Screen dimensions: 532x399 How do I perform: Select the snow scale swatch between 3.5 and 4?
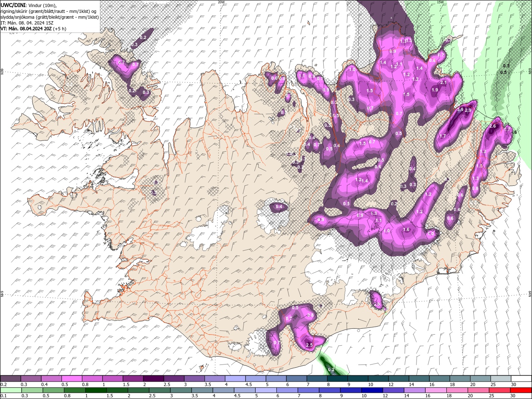tap(214, 378)
